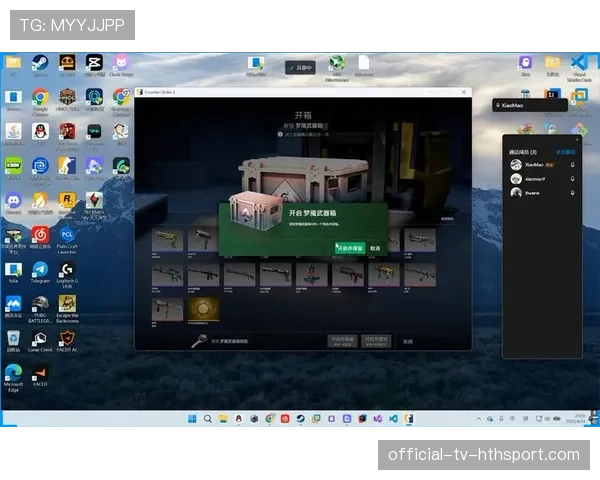Screen dimensions: 600x480
Task: Toggle the middle member's microphone icon
Action: point(572,179)
